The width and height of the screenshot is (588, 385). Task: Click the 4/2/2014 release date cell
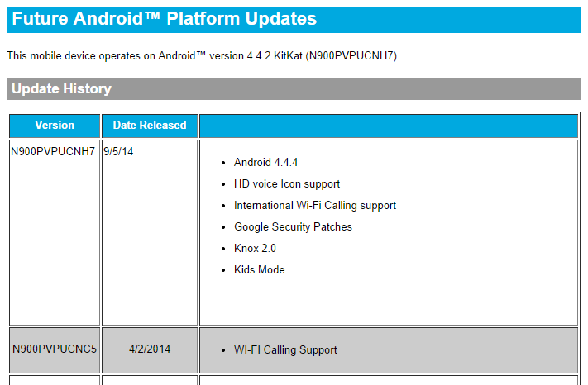point(150,349)
